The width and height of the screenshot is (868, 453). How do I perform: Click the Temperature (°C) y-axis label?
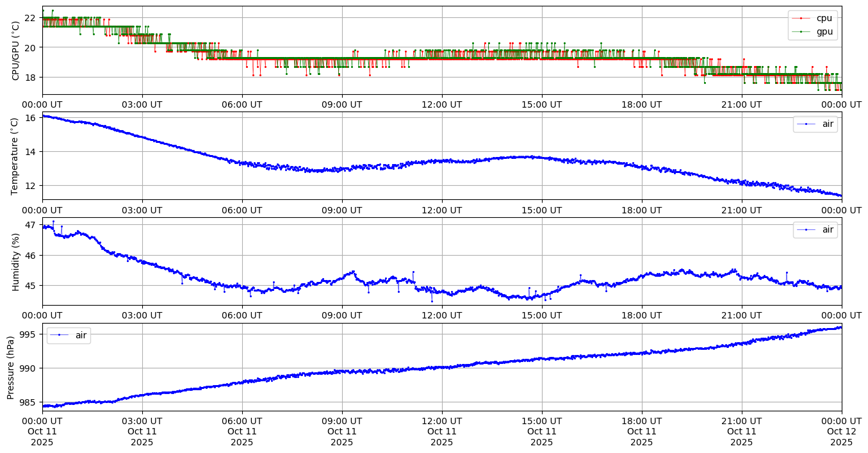pyautogui.click(x=16, y=156)
